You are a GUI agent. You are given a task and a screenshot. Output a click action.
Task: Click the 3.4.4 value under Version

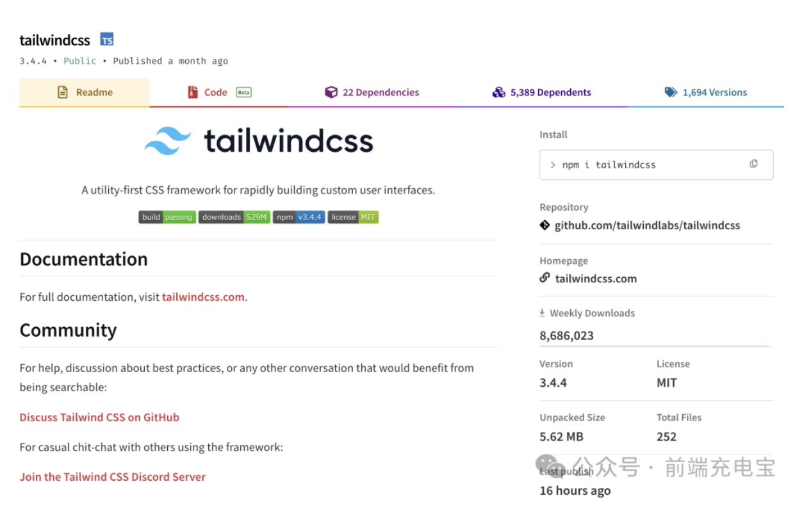tap(553, 383)
